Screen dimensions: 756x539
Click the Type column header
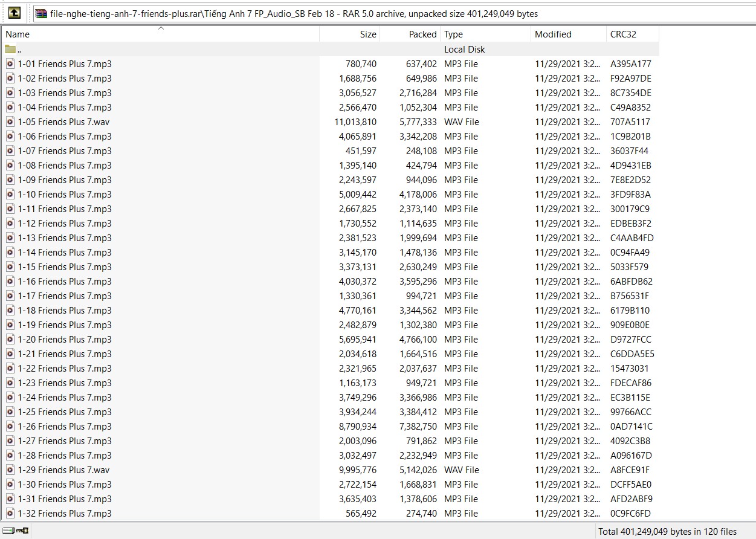click(485, 34)
